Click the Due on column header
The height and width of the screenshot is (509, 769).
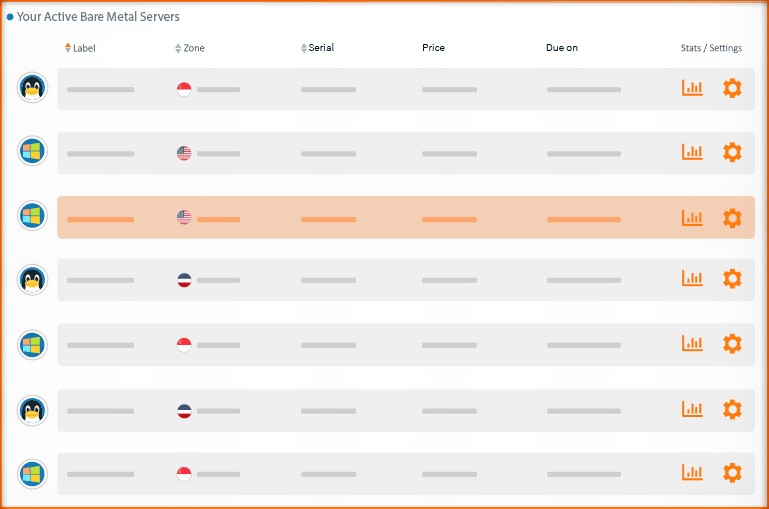coord(562,48)
